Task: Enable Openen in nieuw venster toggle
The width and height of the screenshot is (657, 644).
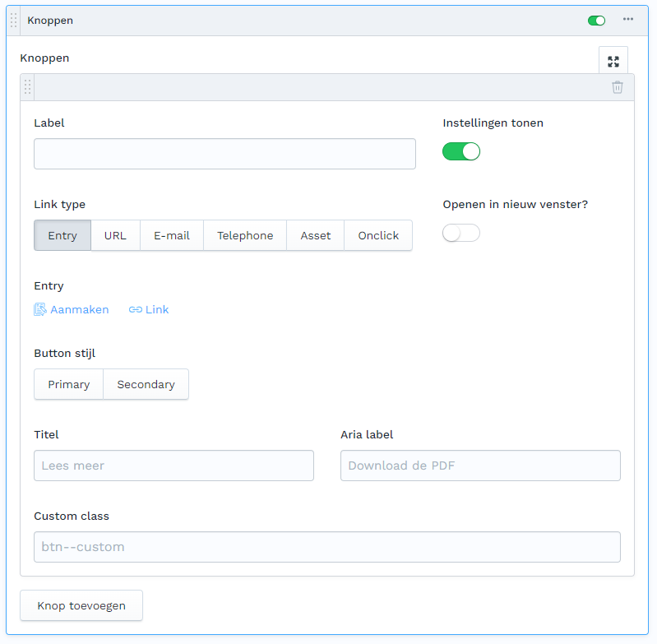Action: (x=461, y=234)
